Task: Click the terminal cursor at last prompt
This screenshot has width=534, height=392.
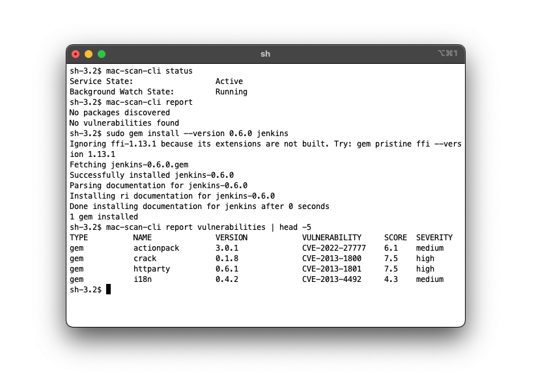Action: click(x=108, y=290)
